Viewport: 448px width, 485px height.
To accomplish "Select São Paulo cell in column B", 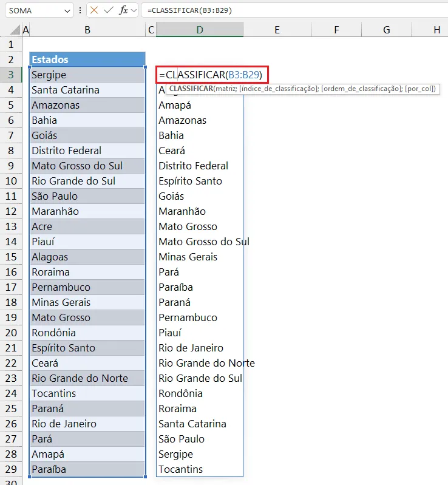I will pos(87,196).
